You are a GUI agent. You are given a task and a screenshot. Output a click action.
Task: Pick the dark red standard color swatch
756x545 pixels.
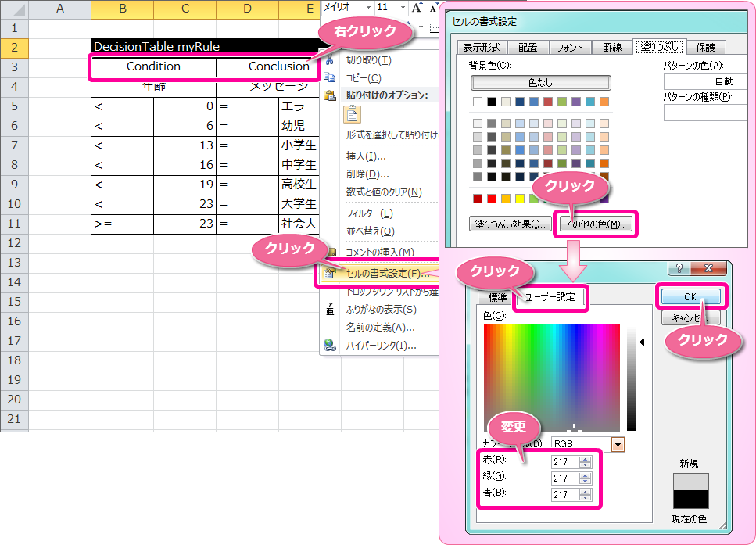pos(478,199)
